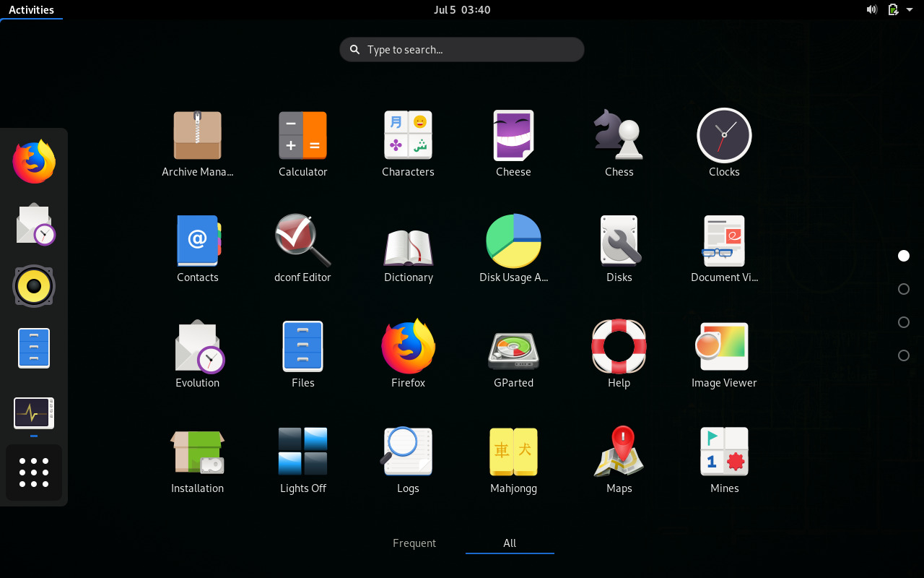Screen dimensions: 924x578
Task: Expand the battery status indicator
Action: point(892,9)
